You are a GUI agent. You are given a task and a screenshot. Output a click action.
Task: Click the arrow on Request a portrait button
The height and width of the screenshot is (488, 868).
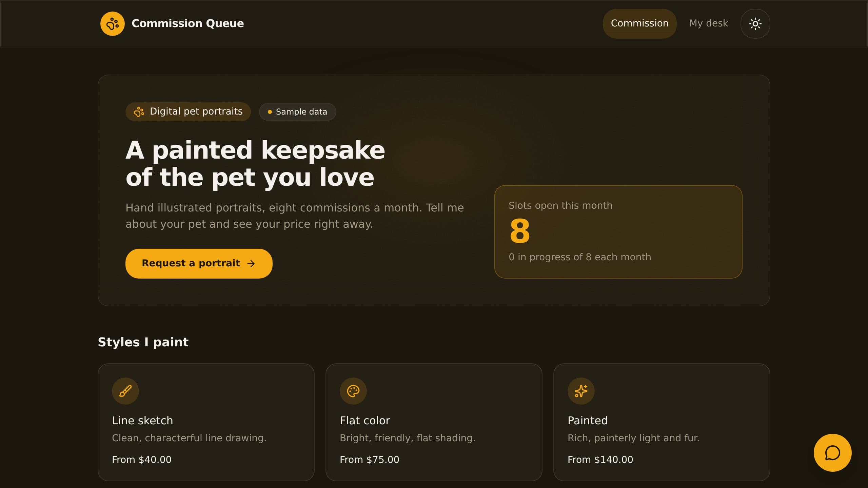251,264
